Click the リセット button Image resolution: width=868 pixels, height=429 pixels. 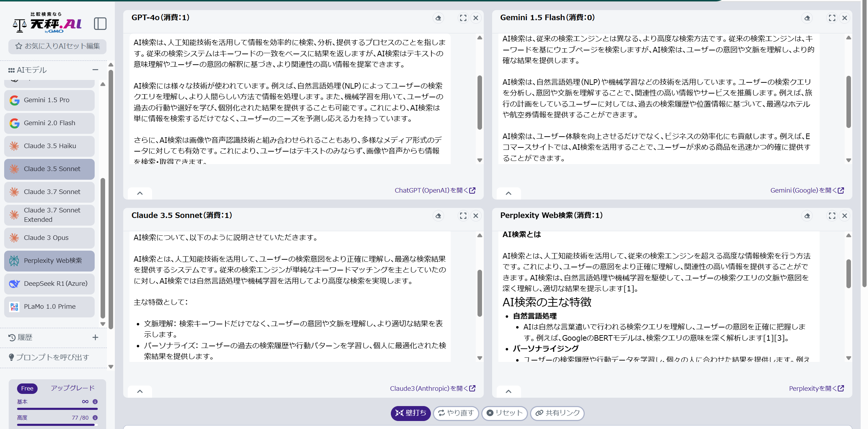click(504, 413)
